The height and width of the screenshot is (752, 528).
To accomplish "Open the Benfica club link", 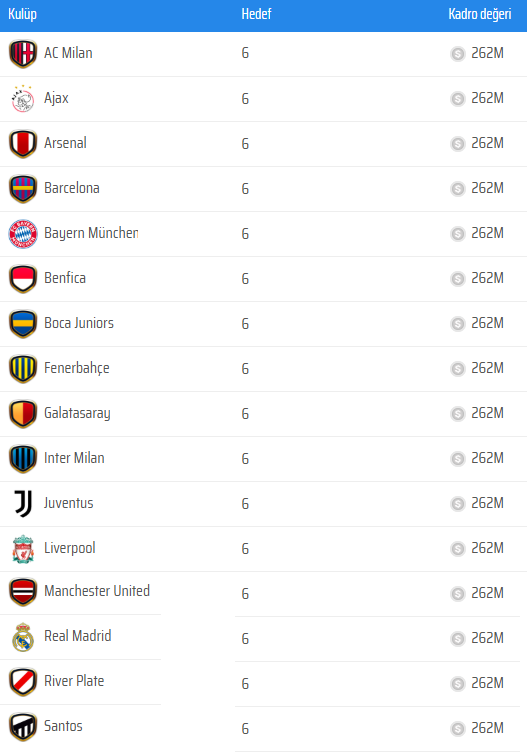I will click(x=65, y=278).
